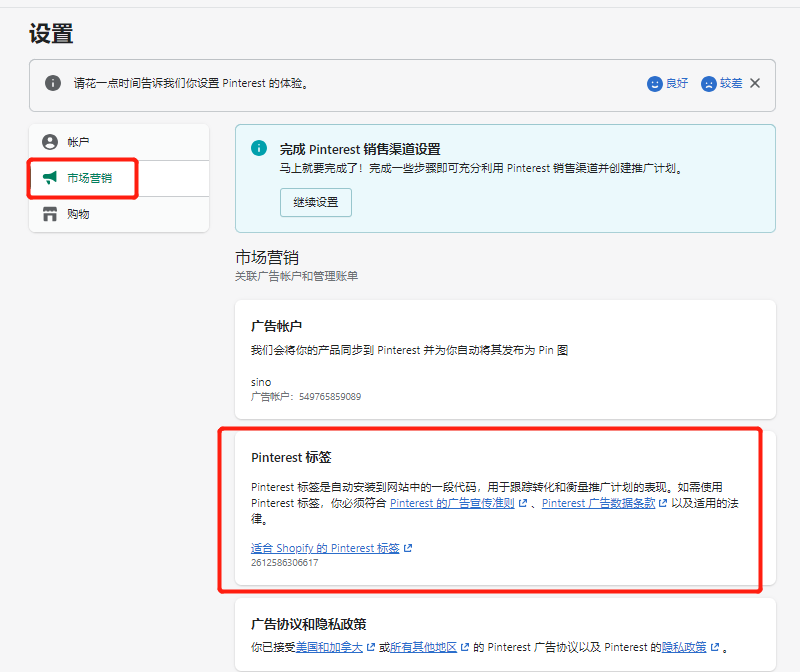Click the Pinterest tag ID 2612586306617
800x672 pixels.
284,562
